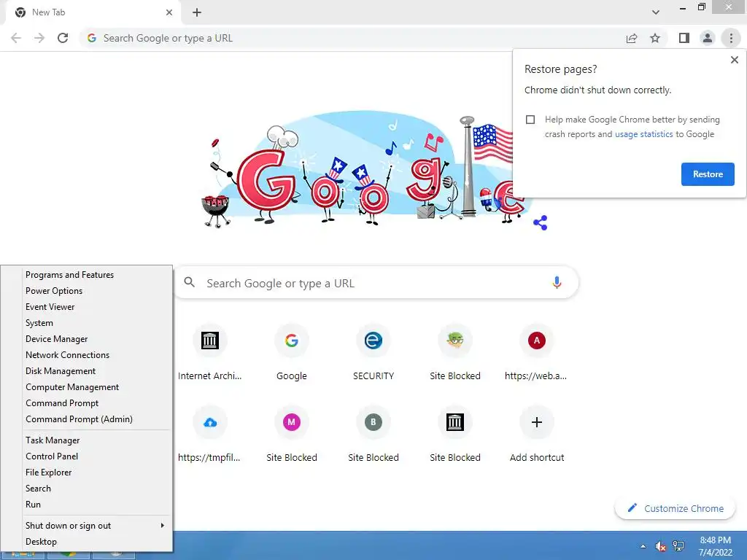Choose Power Options

tap(86, 291)
